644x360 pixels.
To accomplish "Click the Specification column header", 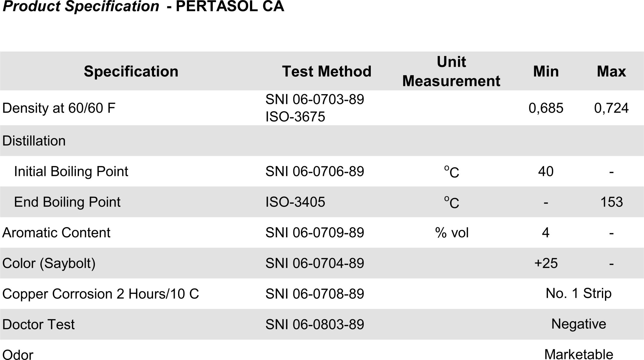I will pyautogui.click(x=131, y=72).
